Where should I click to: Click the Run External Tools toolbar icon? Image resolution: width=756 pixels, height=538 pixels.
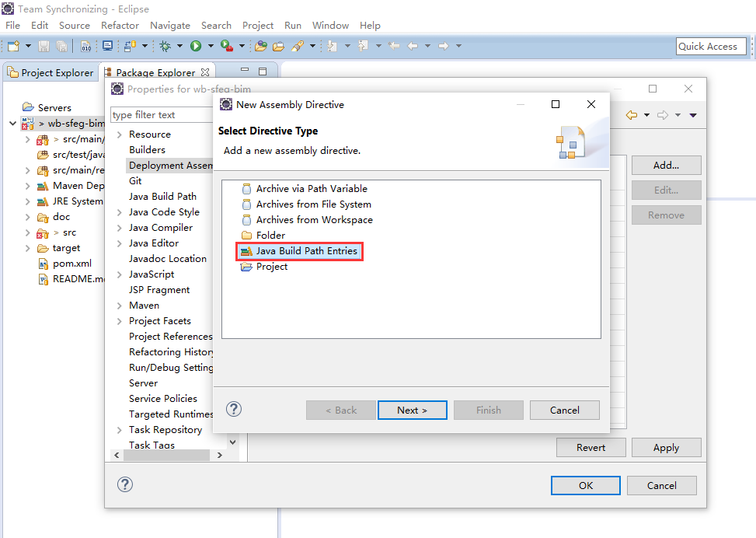coord(227,46)
